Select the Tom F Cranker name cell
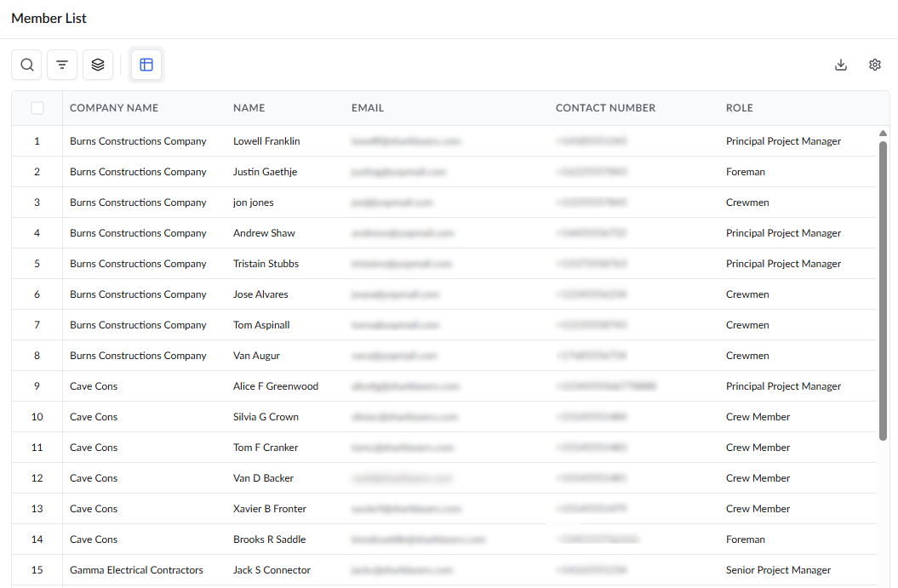This screenshot has width=898, height=588. 266,448
